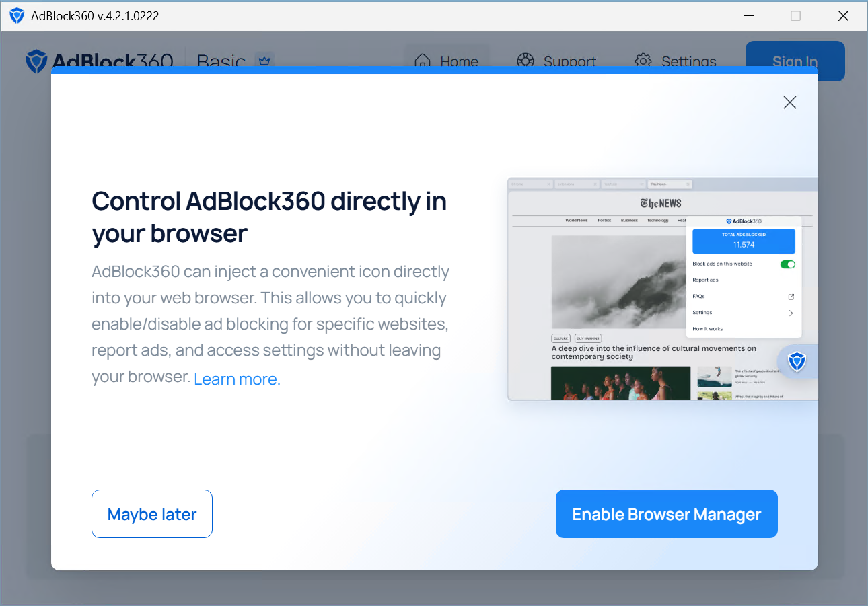Click the Basic plan label
Viewport: 868px width, 606px height.
tap(221, 61)
